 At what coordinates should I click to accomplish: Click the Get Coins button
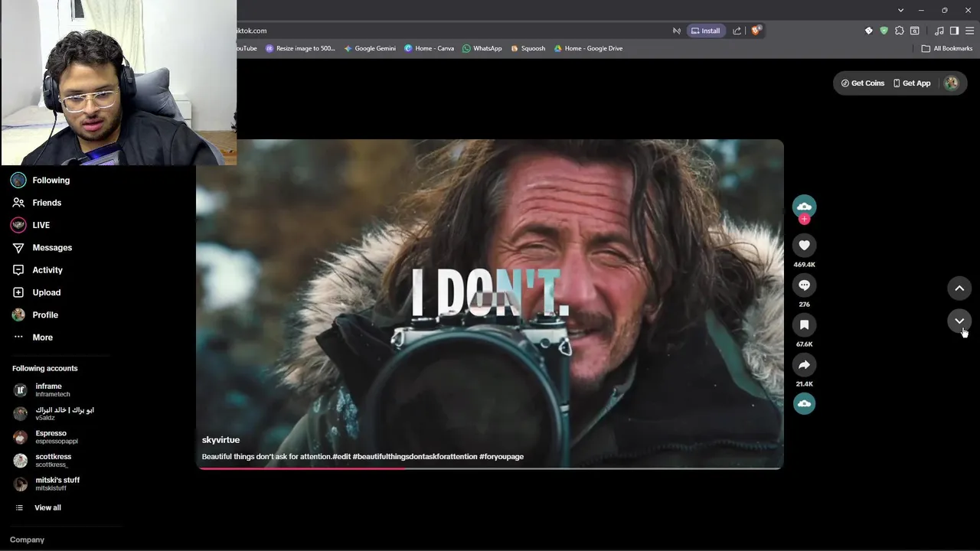pyautogui.click(x=862, y=83)
